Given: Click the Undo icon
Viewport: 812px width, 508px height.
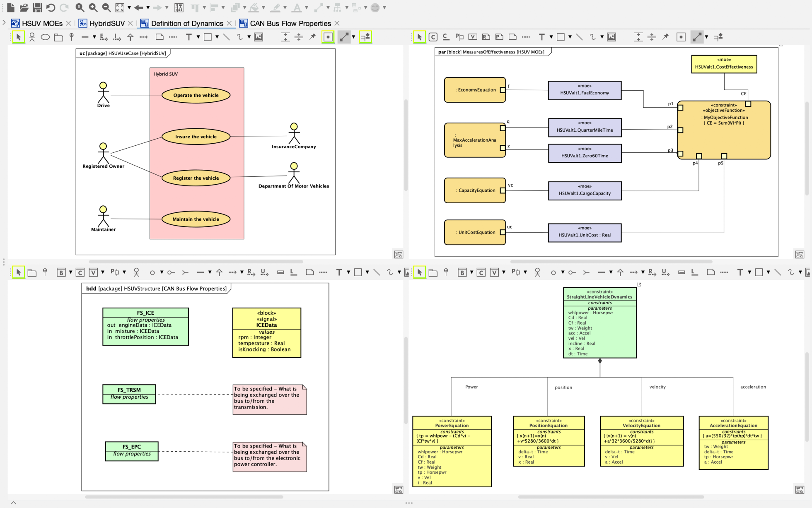Looking at the screenshot, I should (x=50, y=7).
